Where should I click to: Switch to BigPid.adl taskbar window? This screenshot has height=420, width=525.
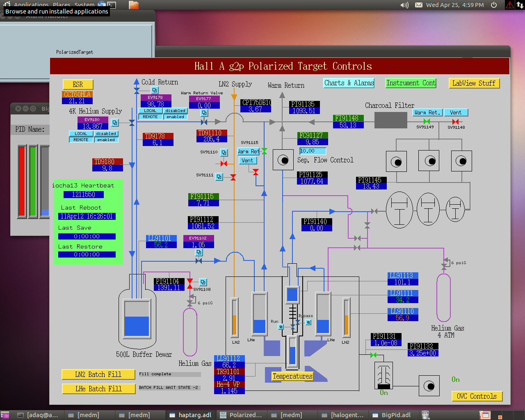click(393, 415)
